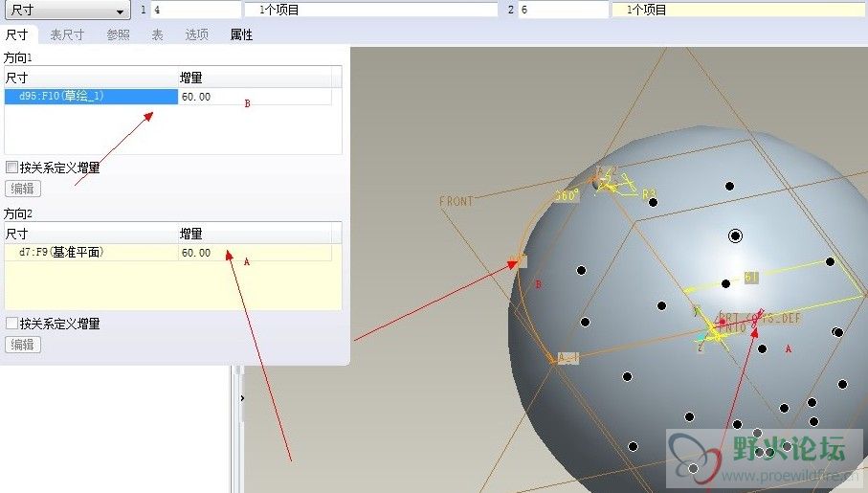
Task: Click the 360° dimension label
Action: click(567, 195)
